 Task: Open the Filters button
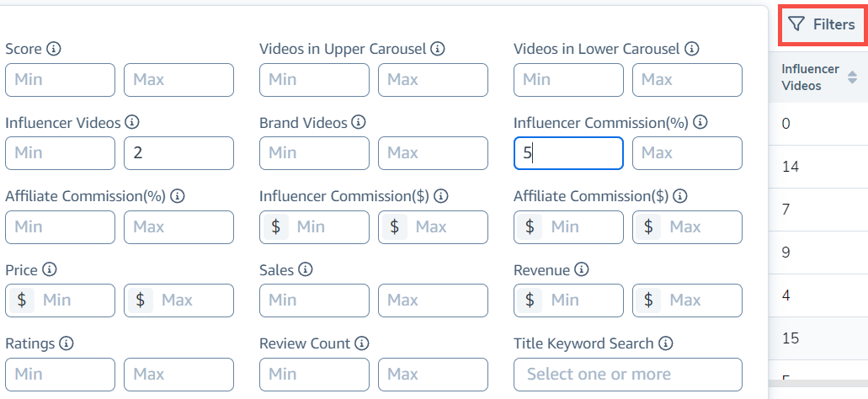pyautogui.click(x=823, y=25)
